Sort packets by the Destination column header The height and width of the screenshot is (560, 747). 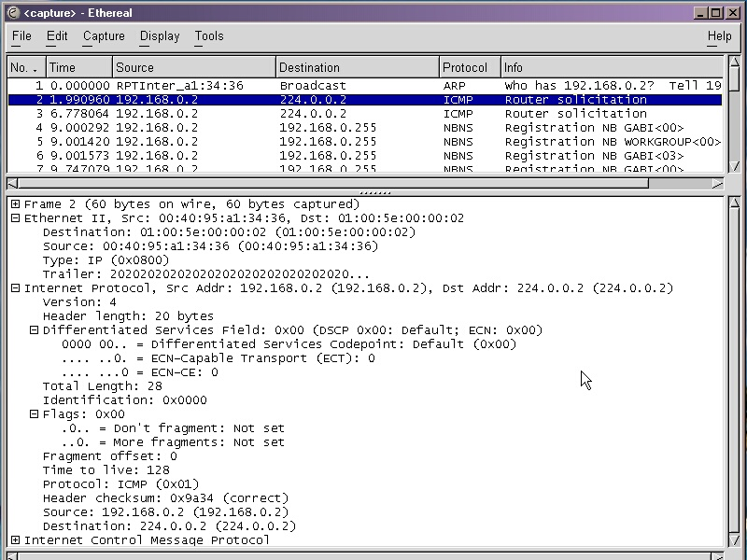point(358,67)
